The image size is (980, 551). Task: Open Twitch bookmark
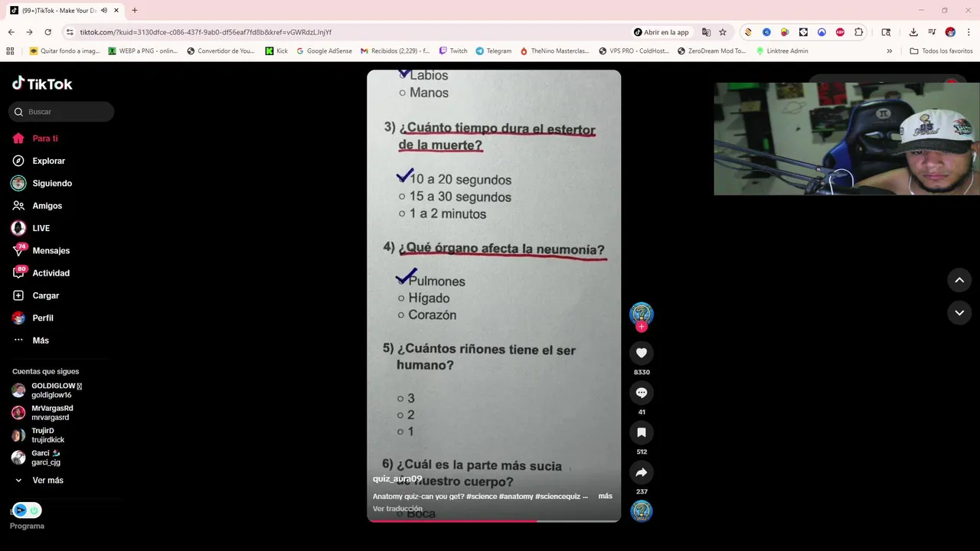[x=453, y=51]
